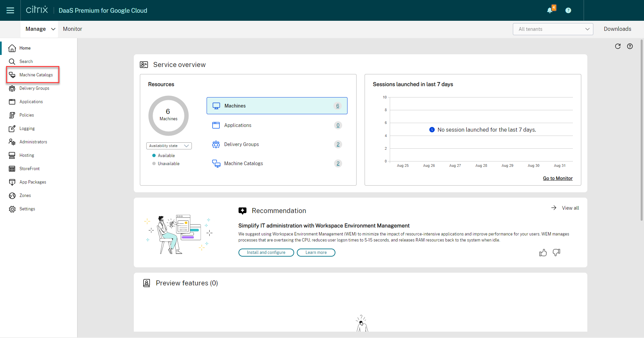The image size is (644, 338).
Task: Click the Home house icon in sidebar
Action: pyautogui.click(x=12, y=48)
